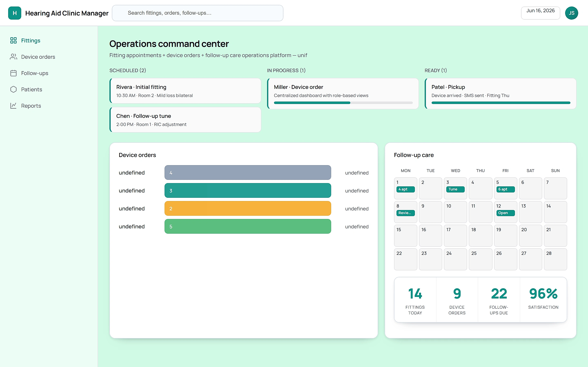Select the 6 apt badge on day 5

pos(505,189)
